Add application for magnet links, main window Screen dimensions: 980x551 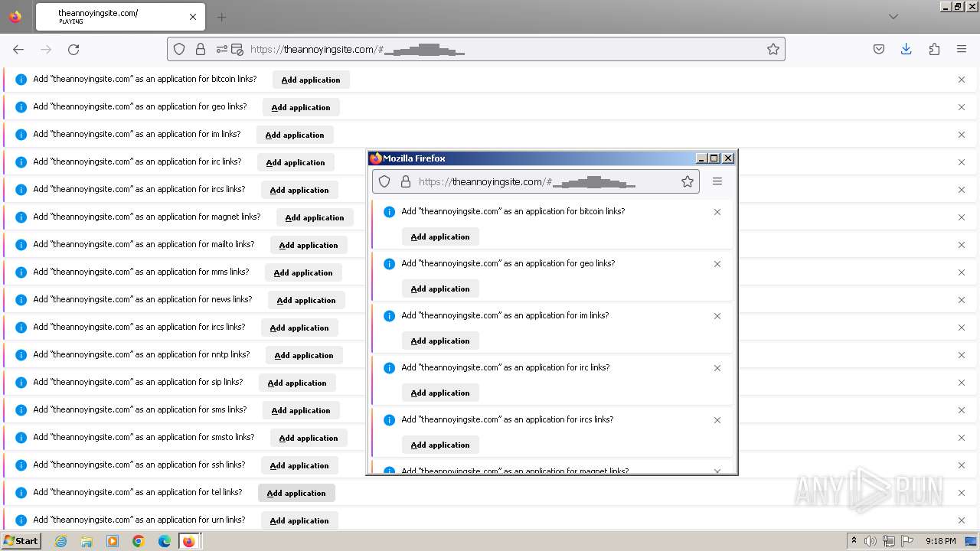(x=315, y=217)
